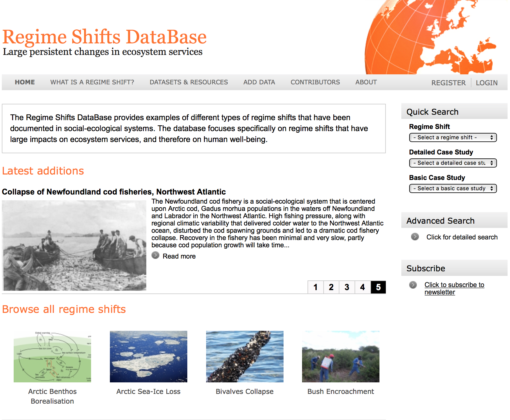
Task: Go to What Is a Regime Shift? page
Action: tap(92, 82)
